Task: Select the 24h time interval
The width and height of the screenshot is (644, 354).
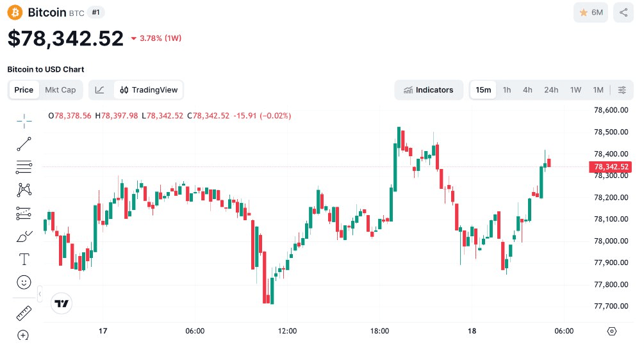Action: pyautogui.click(x=551, y=90)
